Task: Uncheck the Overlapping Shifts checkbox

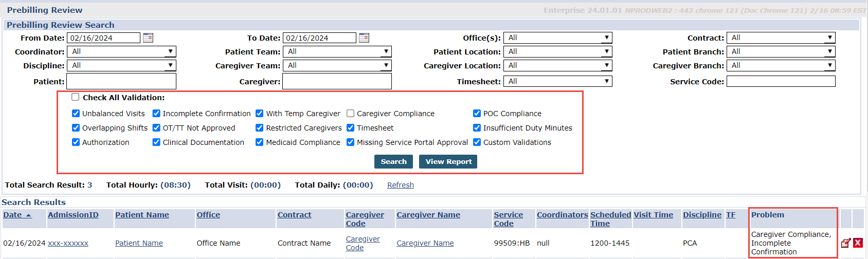Action: pyautogui.click(x=76, y=128)
